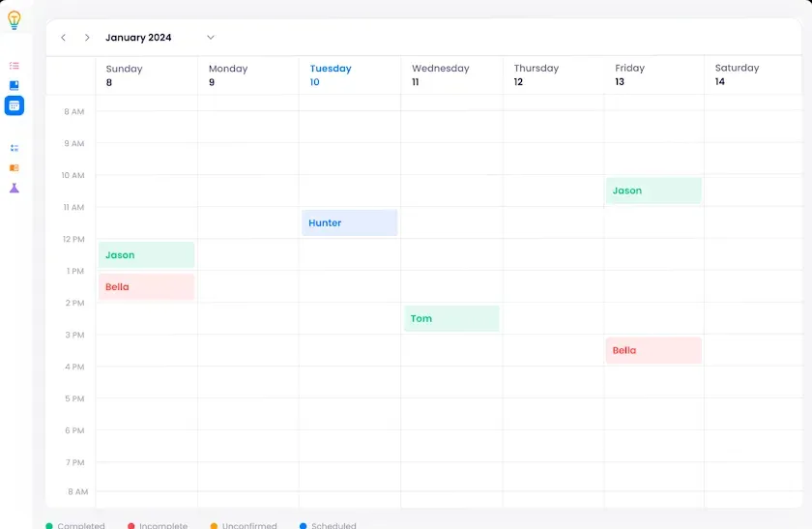Open Jason's Sunday 12 PM session
Screen dimensions: 812x529
pos(147,255)
